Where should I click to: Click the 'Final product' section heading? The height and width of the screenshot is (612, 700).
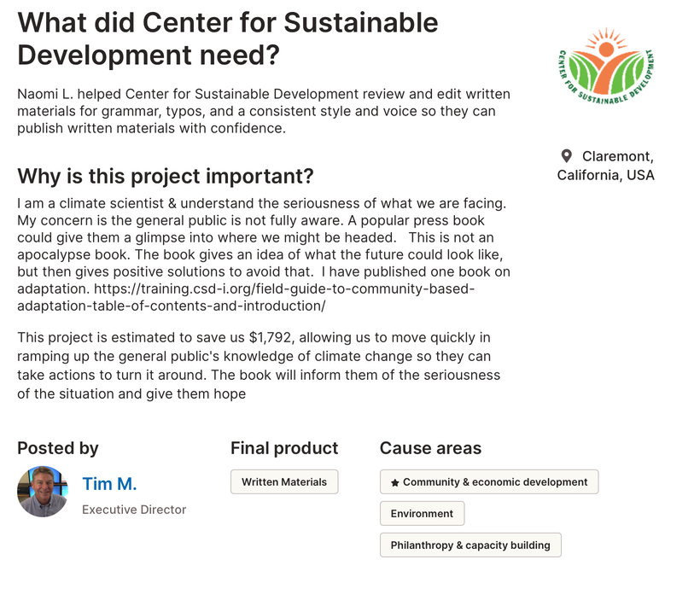coord(284,448)
